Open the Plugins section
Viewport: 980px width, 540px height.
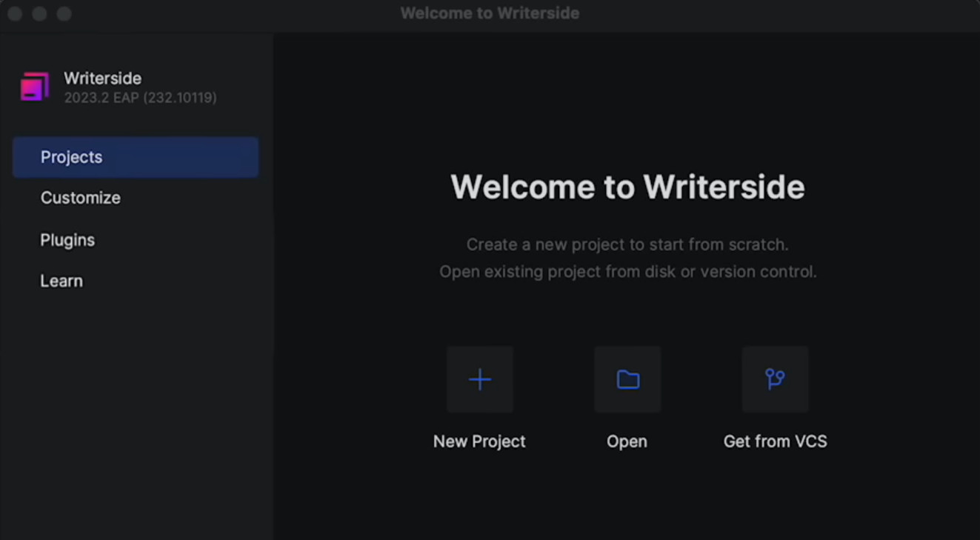pyautogui.click(x=67, y=240)
